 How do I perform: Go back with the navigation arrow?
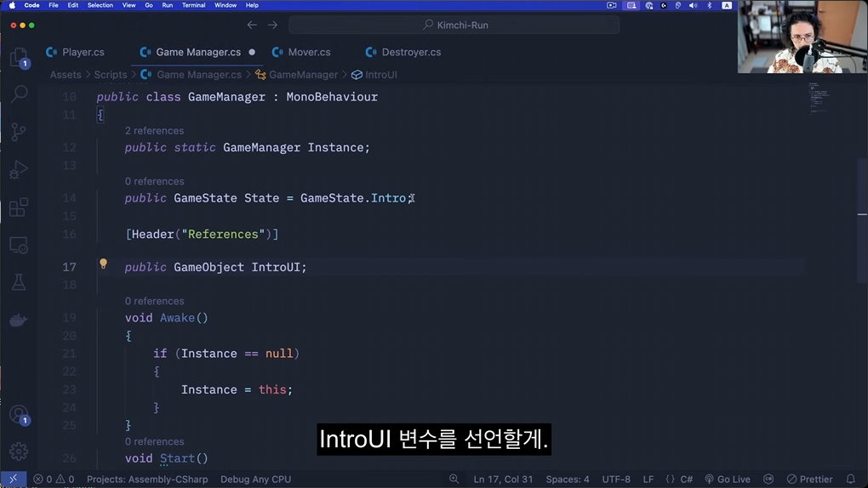pyautogui.click(x=252, y=25)
